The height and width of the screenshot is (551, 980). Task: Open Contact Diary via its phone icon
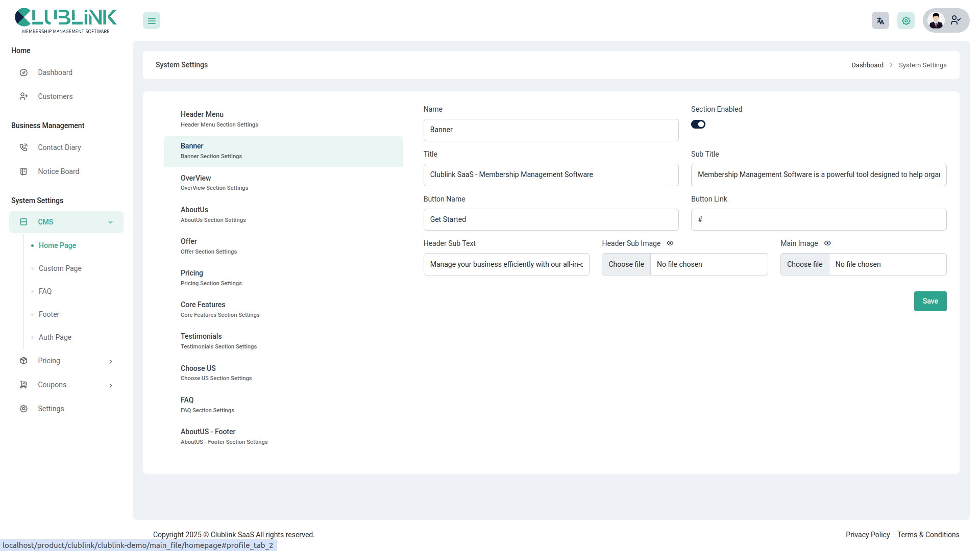pos(24,147)
